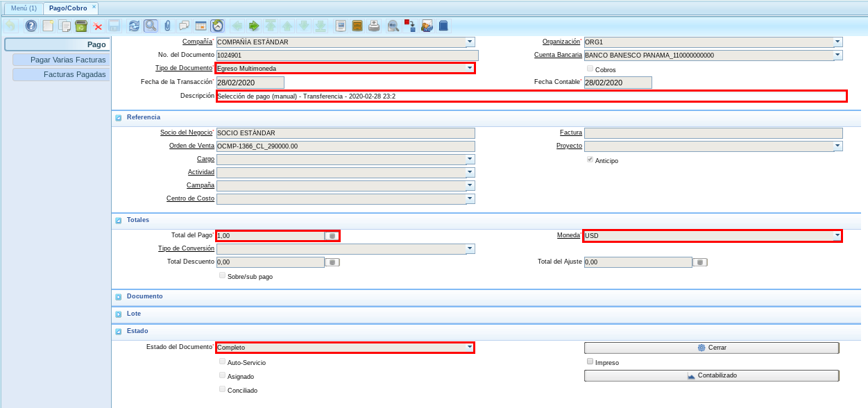The image size is (868, 408).
Task: Click the Print toolbar icon
Action: (x=374, y=26)
